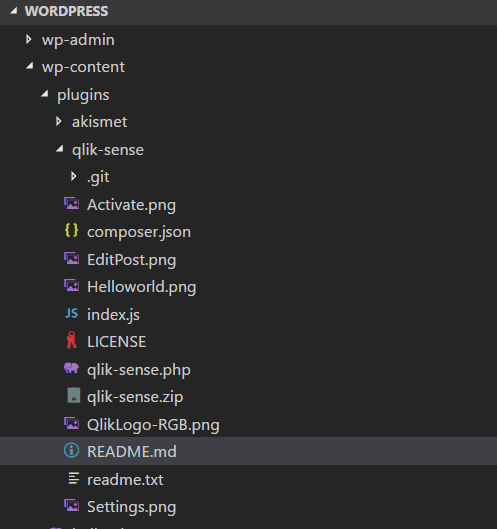Click the PHP elephant icon for qlik-sense.php

click(x=72, y=368)
